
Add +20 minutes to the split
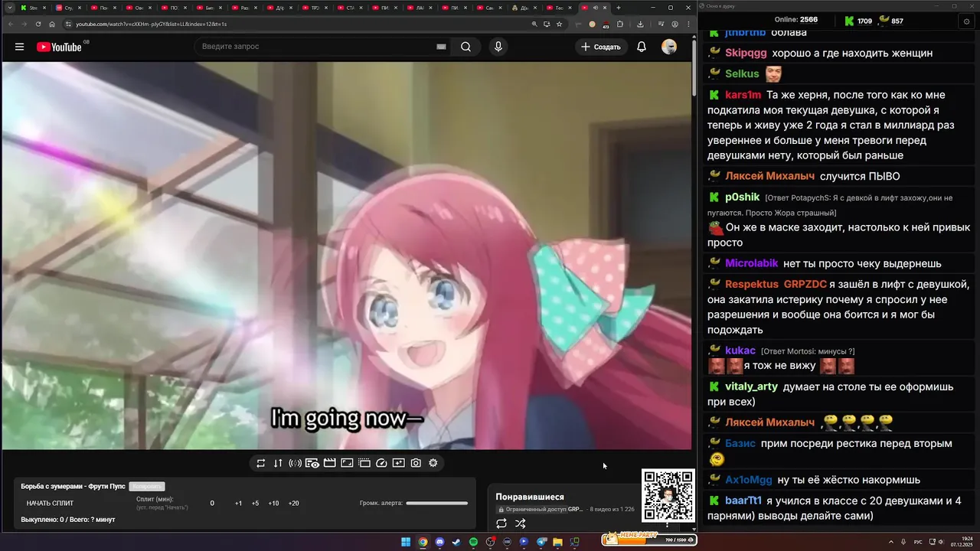click(x=293, y=504)
